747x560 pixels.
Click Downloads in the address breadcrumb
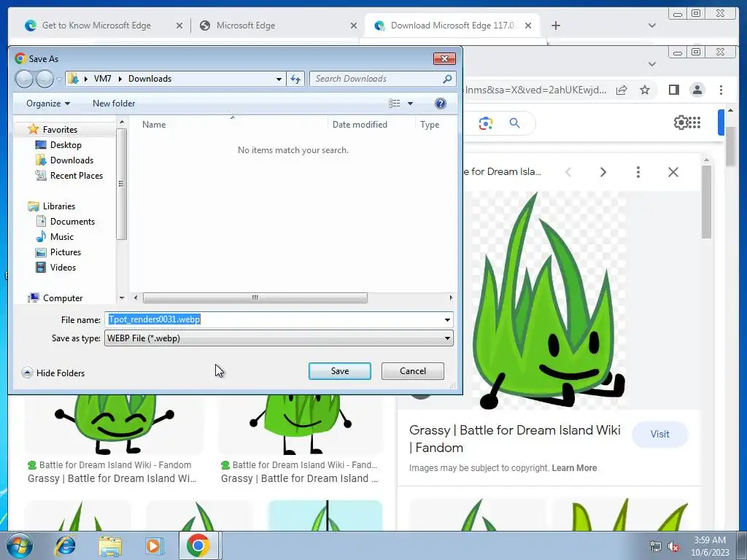click(150, 79)
